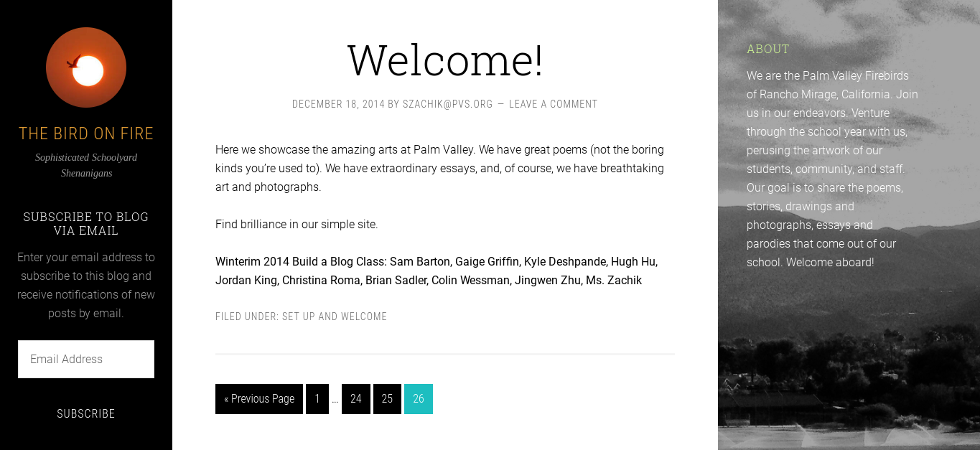
Task: Open the Welcome! post title
Action: 445,60
